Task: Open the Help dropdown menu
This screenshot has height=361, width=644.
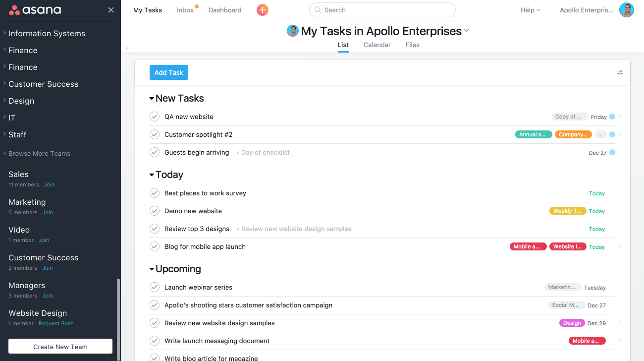Action: coord(530,10)
